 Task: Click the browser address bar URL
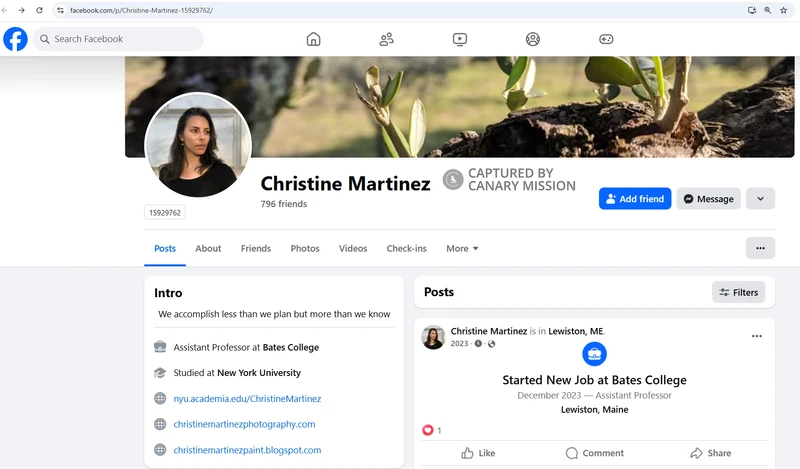coord(141,10)
